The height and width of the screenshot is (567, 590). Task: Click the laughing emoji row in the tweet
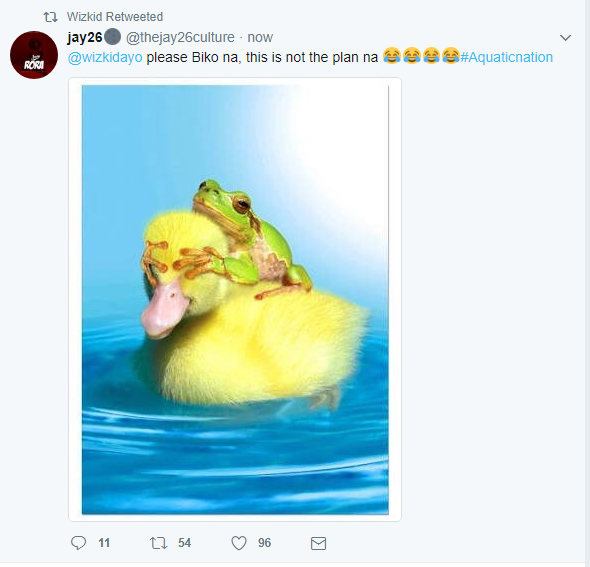pos(421,56)
